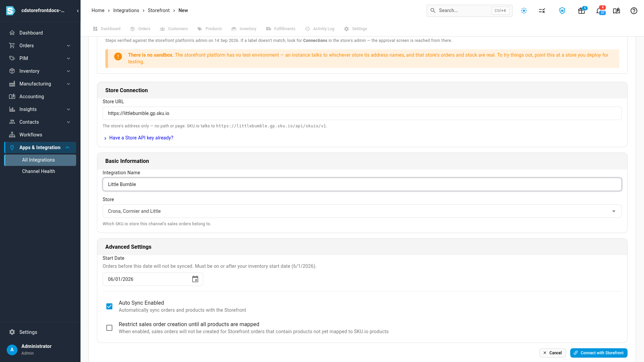Open the notifications bell icon
Image resolution: width=644 pixels, height=362 pixels.
(x=599, y=11)
